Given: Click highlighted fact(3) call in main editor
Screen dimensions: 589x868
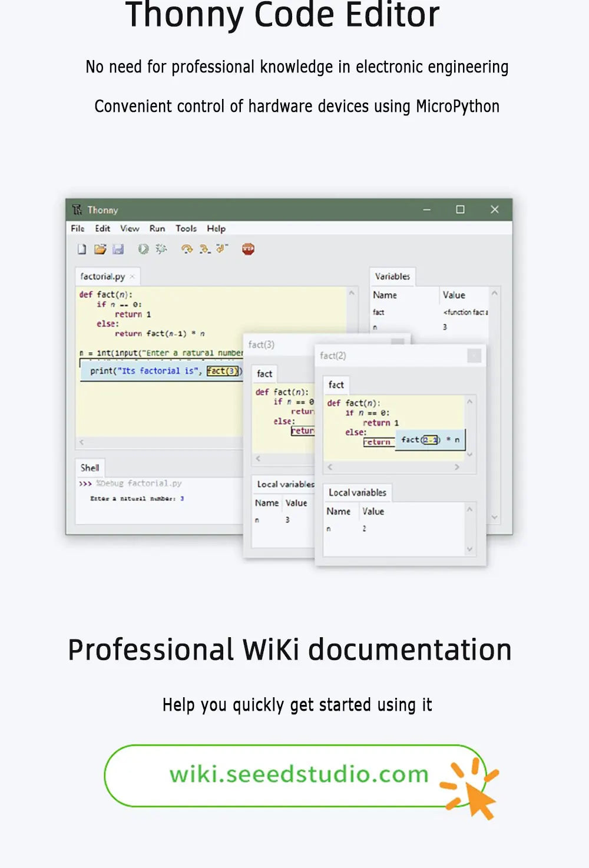Looking at the screenshot, I should pyautogui.click(x=223, y=371).
